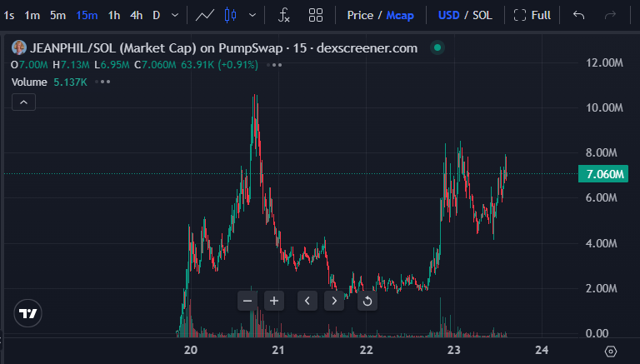The height and width of the screenshot is (364, 640).
Task: Select the D daily timeframe
Action: pos(157,16)
